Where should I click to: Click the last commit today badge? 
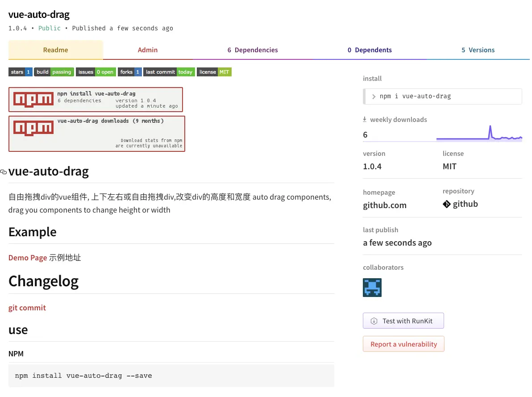coord(169,72)
